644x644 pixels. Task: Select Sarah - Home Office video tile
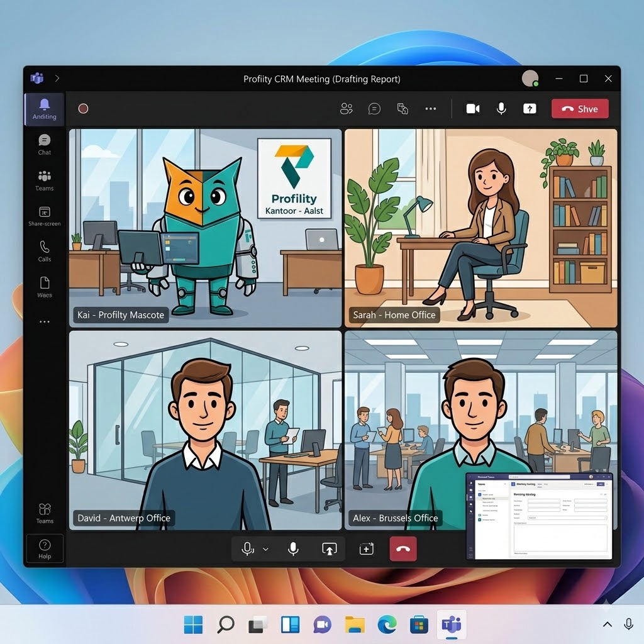[481, 228]
